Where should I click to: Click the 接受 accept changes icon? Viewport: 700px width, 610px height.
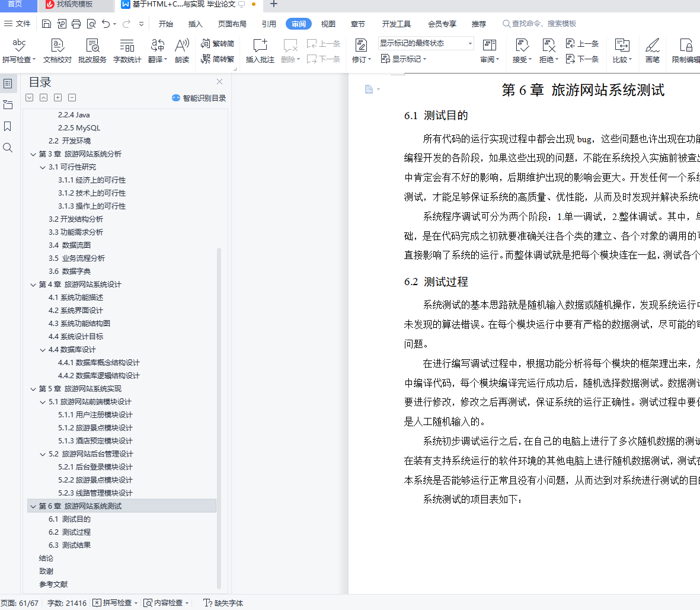point(522,46)
